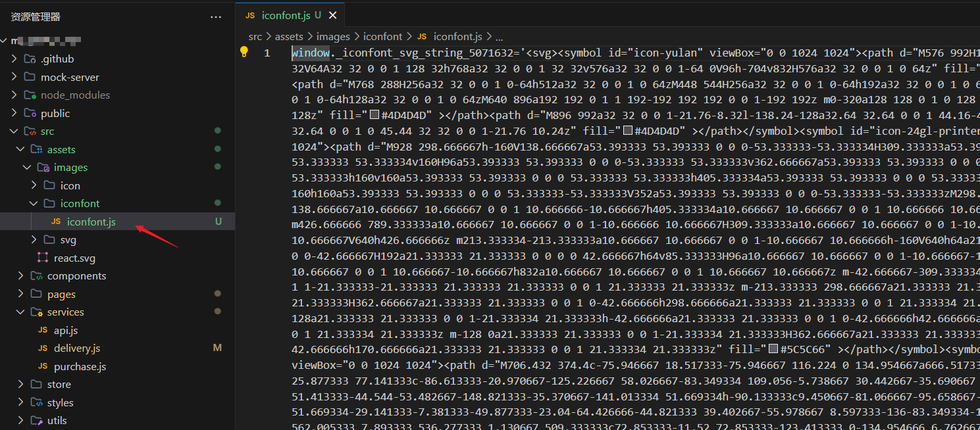Click the react.svg file icon
Image resolution: width=980 pixels, height=430 pixels.
43,258
